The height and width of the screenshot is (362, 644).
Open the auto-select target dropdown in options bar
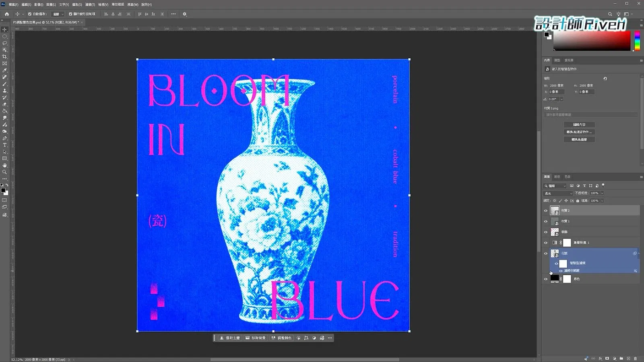tap(59, 14)
